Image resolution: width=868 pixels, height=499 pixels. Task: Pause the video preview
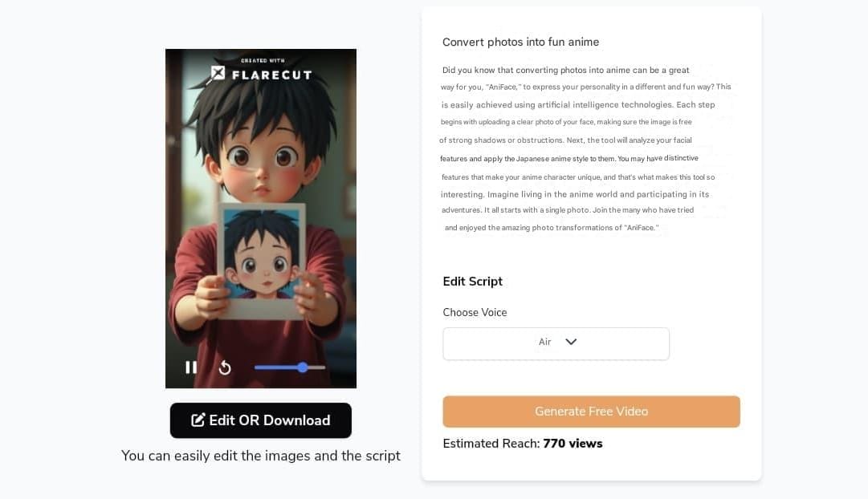[191, 367]
